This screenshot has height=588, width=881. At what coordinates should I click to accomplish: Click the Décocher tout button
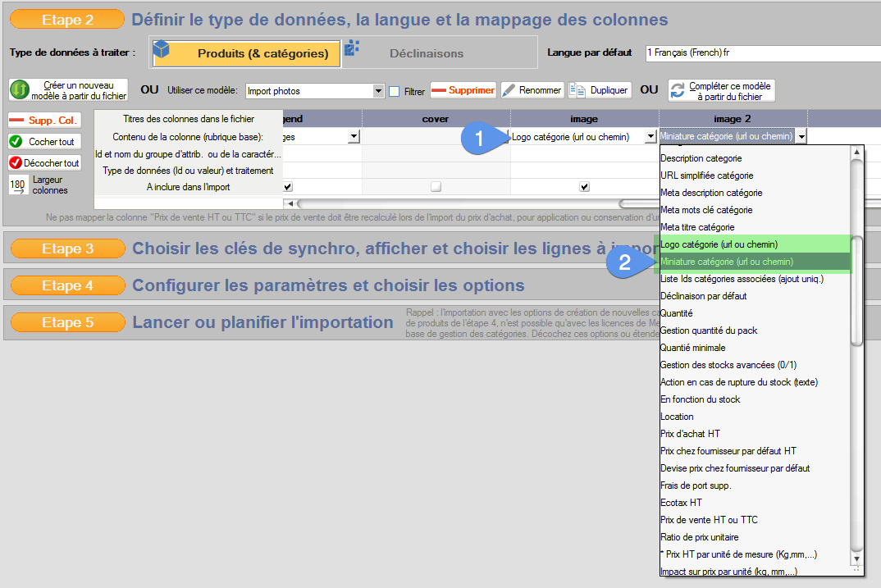click(45, 162)
